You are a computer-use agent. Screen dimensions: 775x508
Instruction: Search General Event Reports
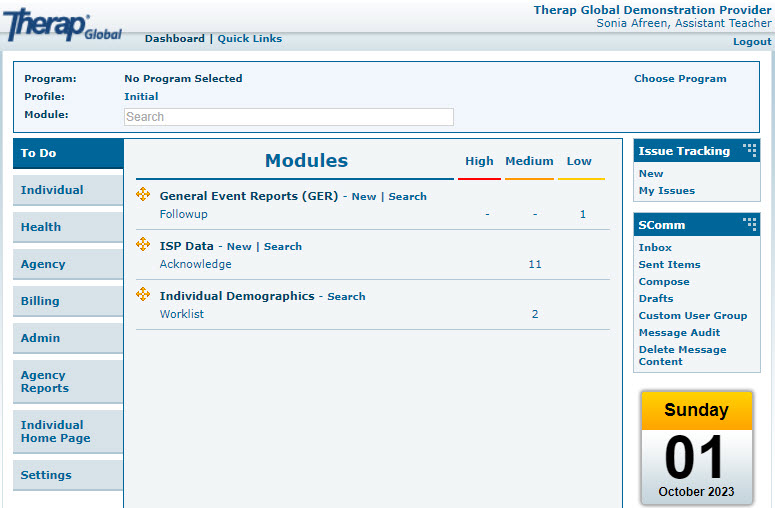(x=407, y=197)
